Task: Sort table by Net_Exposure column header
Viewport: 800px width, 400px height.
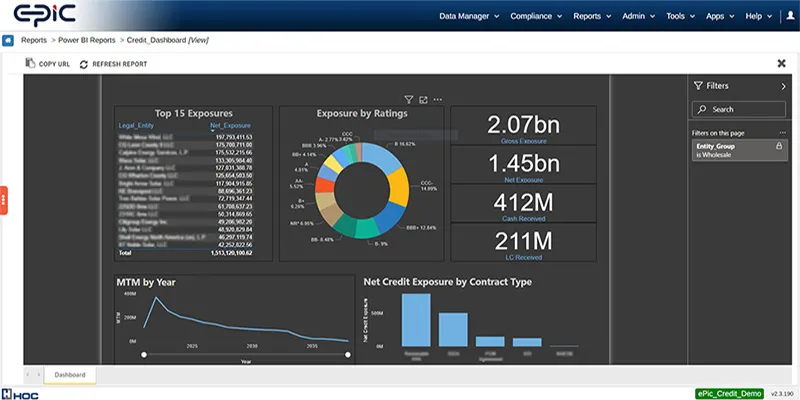Action: coord(231,125)
